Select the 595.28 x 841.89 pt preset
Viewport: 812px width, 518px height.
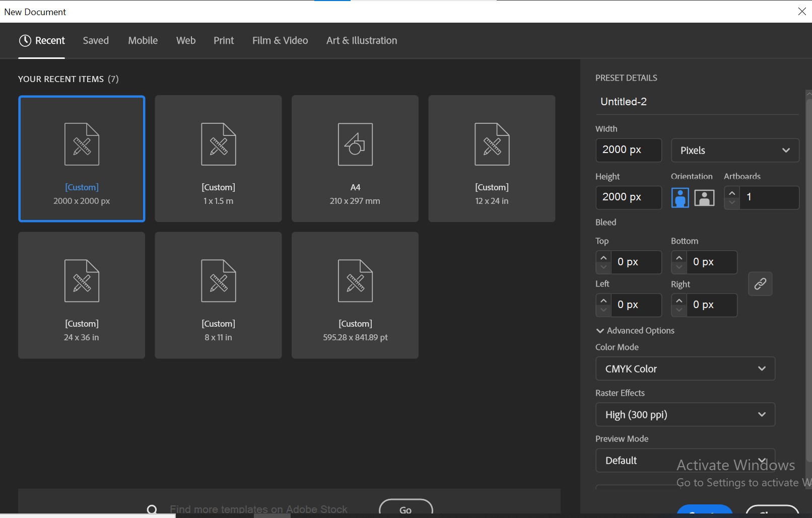[355, 295]
